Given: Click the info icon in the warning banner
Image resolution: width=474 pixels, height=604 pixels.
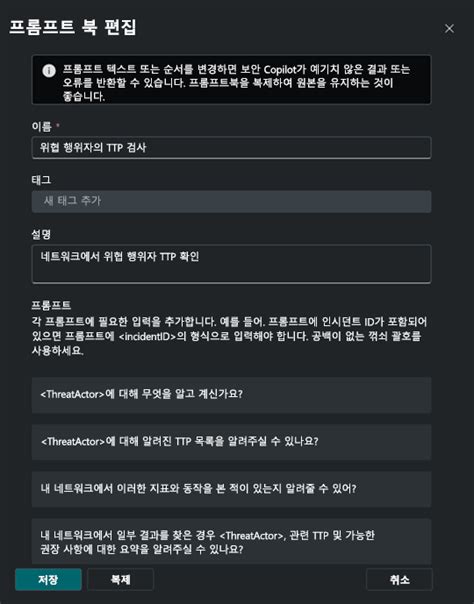Looking at the screenshot, I should [49, 71].
